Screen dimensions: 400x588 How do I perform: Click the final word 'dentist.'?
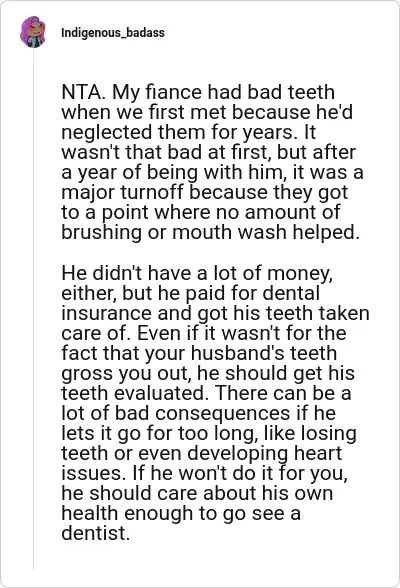tap(95, 533)
